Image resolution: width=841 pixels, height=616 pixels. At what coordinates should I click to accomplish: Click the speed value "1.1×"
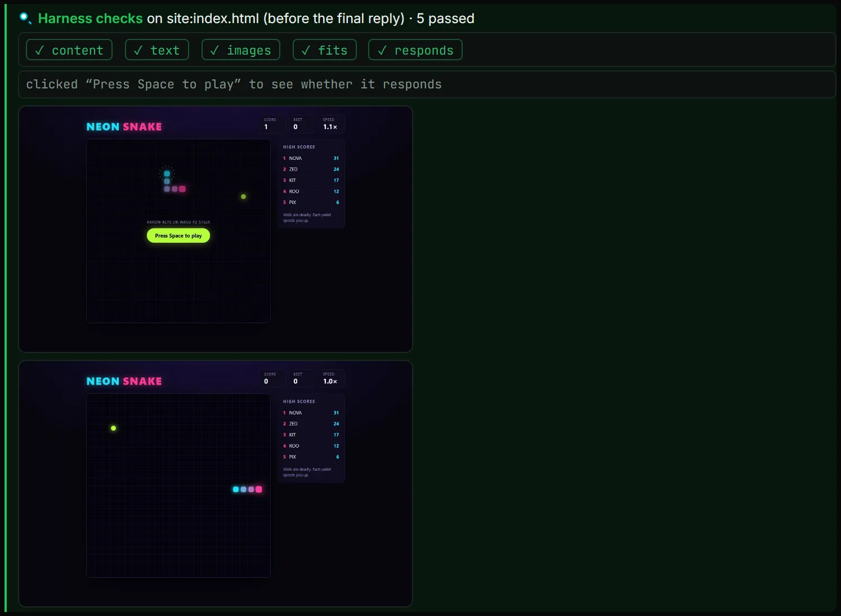330,127
